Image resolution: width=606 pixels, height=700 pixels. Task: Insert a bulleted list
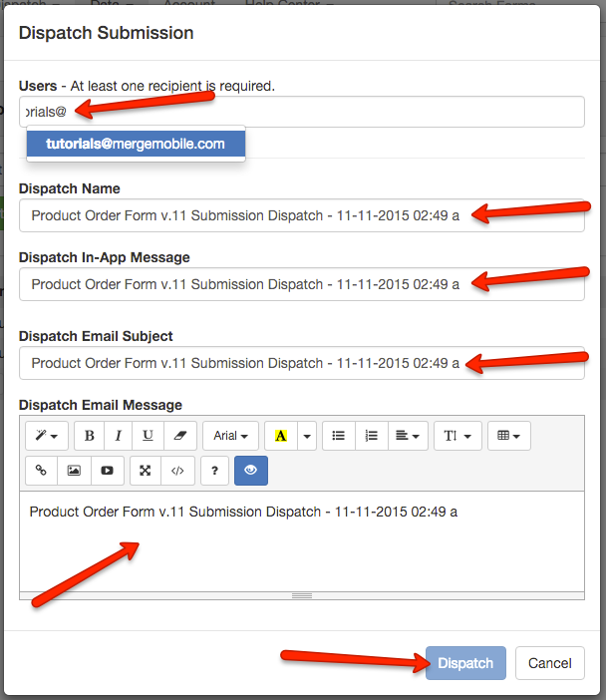pyautogui.click(x=339, y=436)
